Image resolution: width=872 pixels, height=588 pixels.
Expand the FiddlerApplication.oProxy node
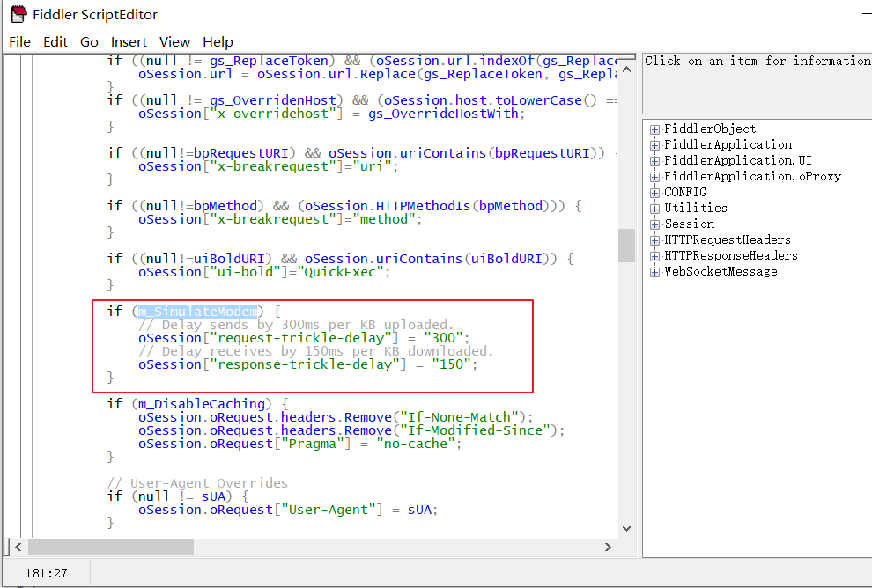pos(654,177)
